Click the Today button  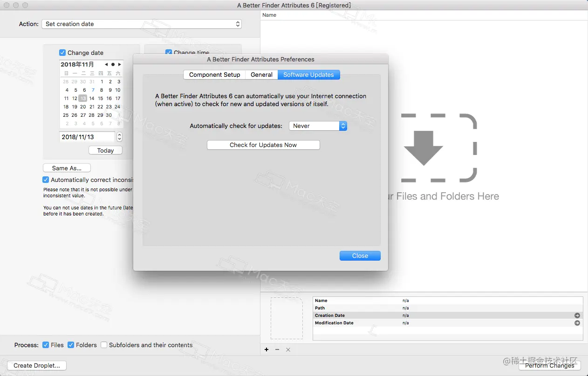(x=105, y=150)
